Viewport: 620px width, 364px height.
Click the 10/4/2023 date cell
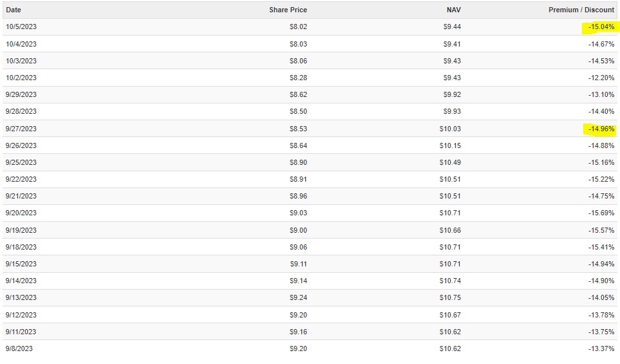coord(21,44)
